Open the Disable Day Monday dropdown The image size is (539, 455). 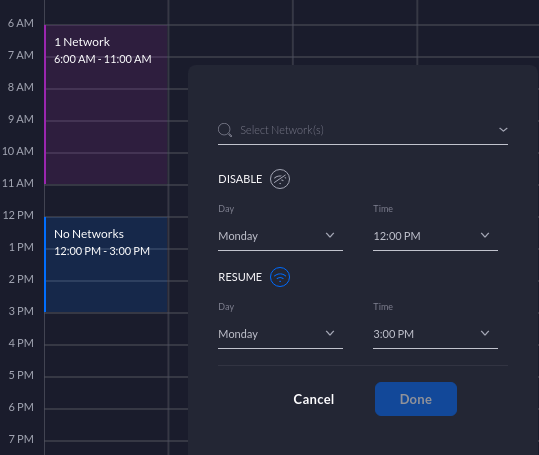click(x=280, y=236)
